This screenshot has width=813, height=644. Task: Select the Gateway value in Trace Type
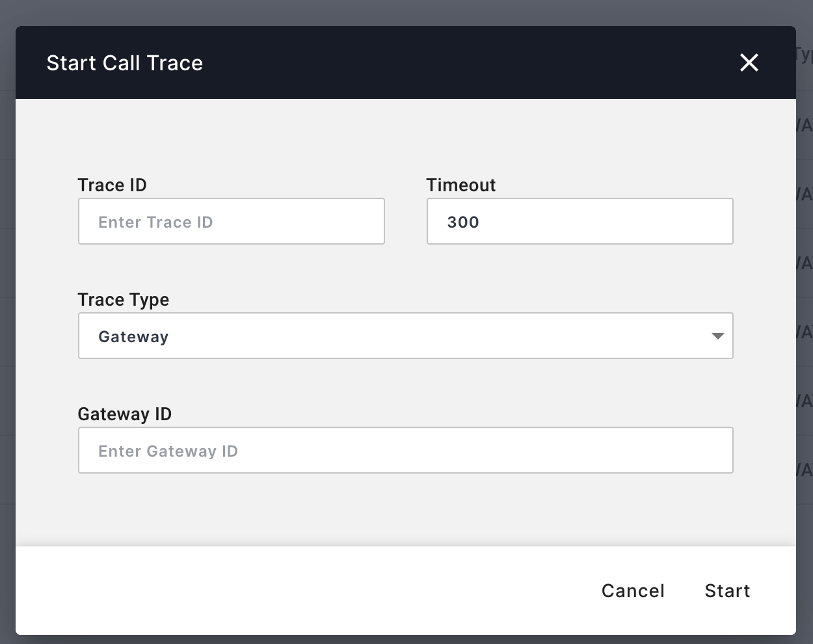(x=133, y=336)
